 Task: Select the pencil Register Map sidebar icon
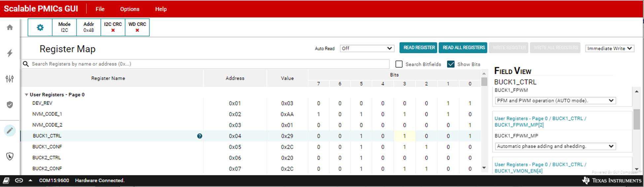(x=10, y=131)
